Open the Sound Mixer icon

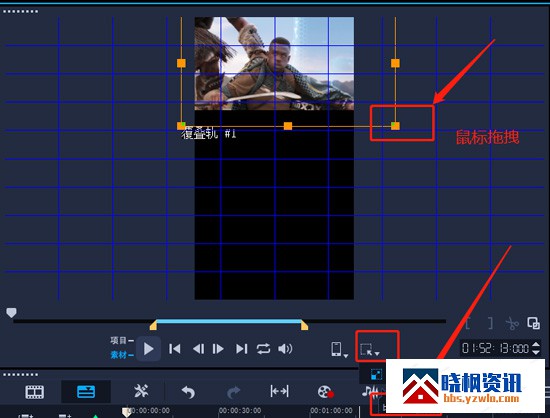tap(370, 390)
